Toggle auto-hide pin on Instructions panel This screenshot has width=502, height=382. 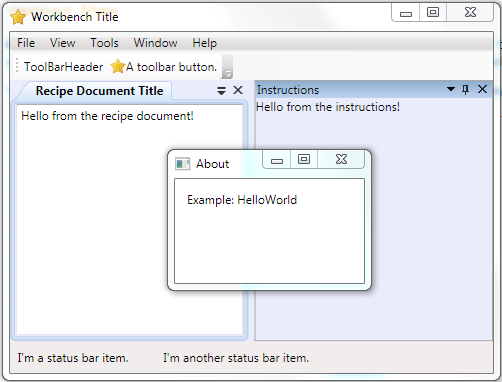pos(466,89)
